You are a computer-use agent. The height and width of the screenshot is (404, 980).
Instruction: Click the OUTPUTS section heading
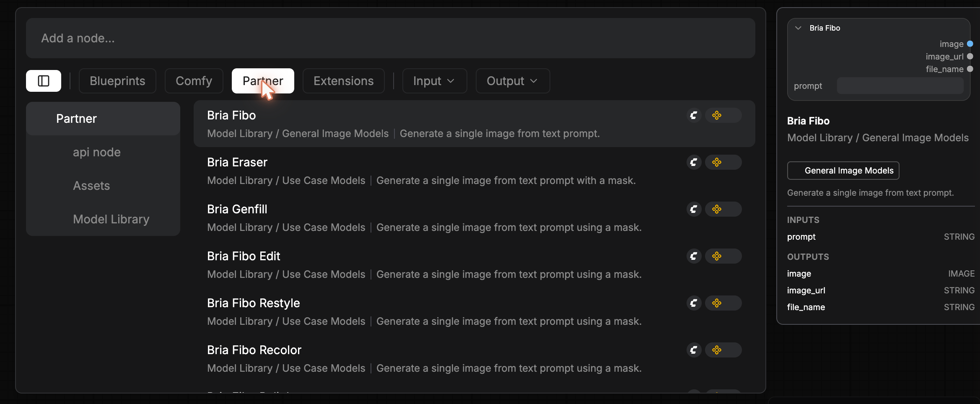(x=808, y=257)
